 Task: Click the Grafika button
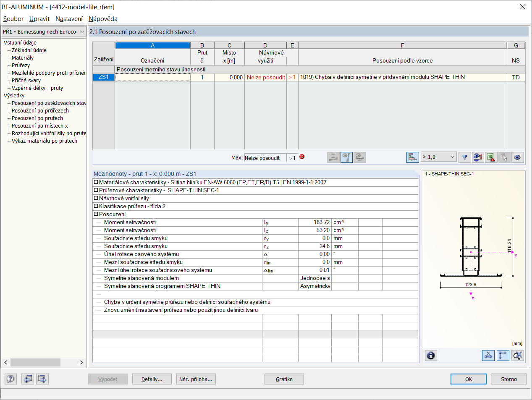tap(284, 379)
